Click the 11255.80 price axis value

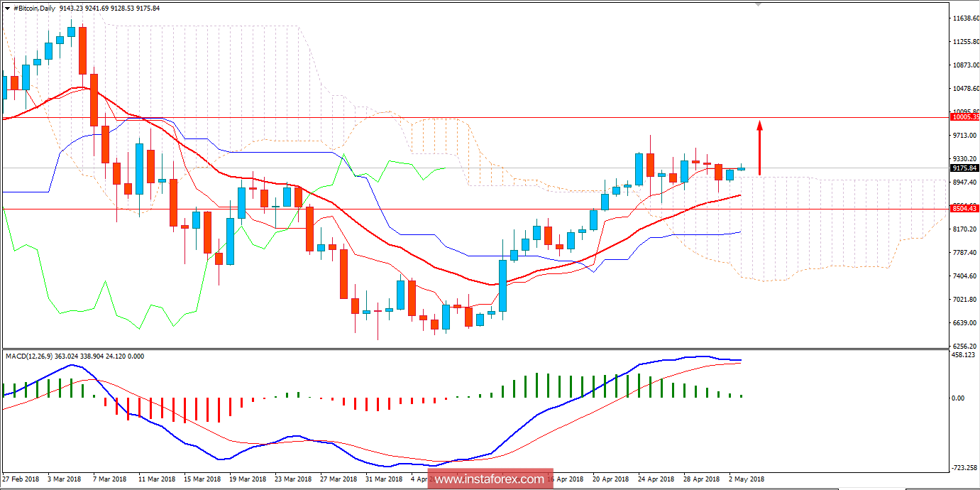[x=966, y=42]
